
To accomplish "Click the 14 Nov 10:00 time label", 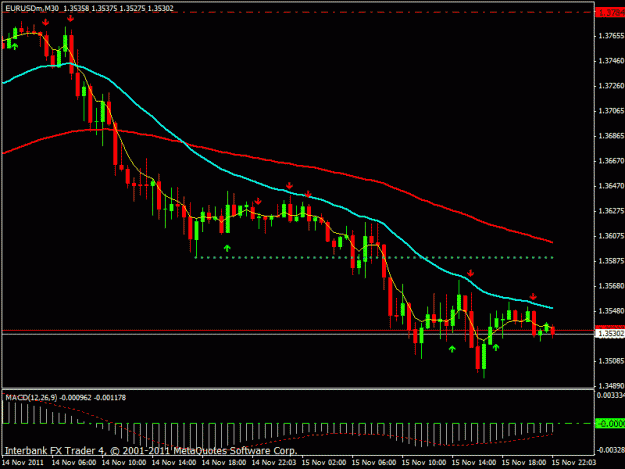I will pos(124,463).
